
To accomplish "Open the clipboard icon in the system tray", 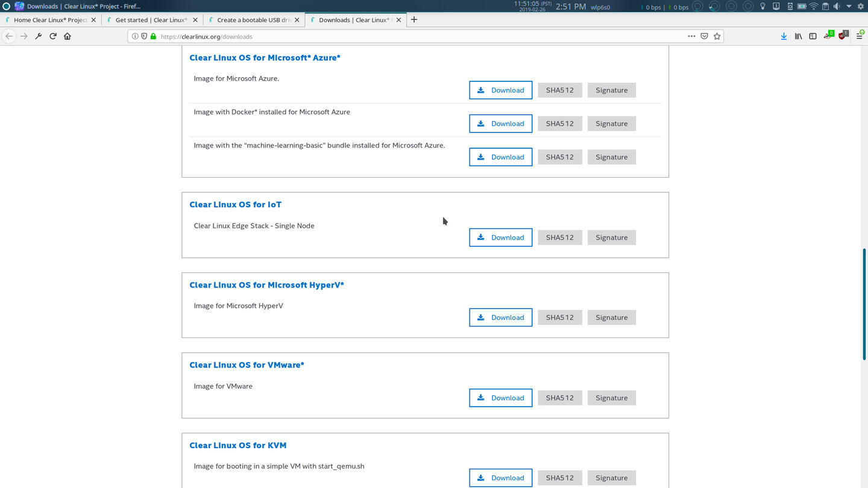I will (825, 7).
